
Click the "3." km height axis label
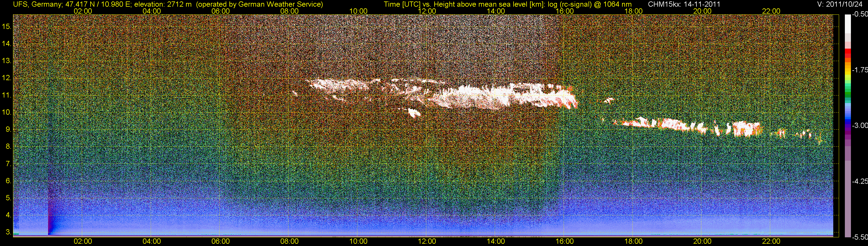tap(8, 232)
